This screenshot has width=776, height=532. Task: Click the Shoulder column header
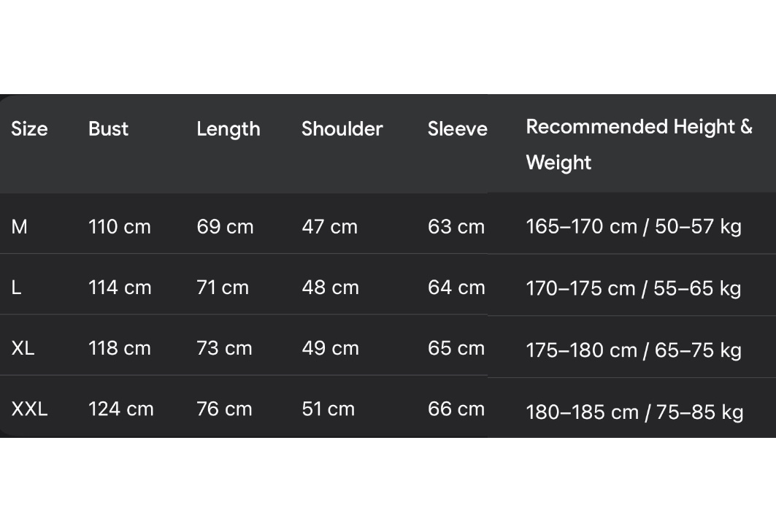coord(342,129)
